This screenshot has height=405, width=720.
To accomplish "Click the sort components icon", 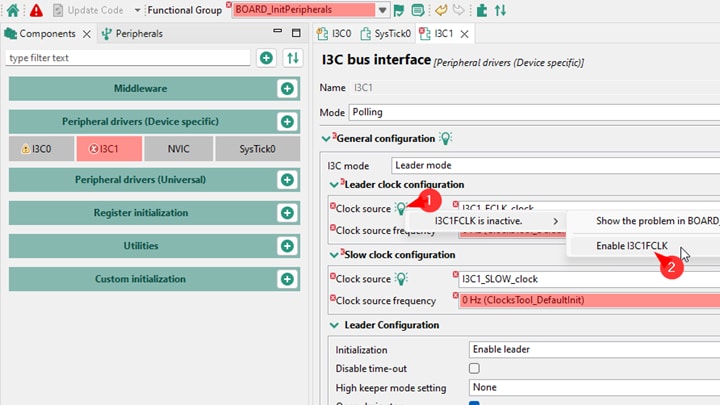I will click(292, 58).
